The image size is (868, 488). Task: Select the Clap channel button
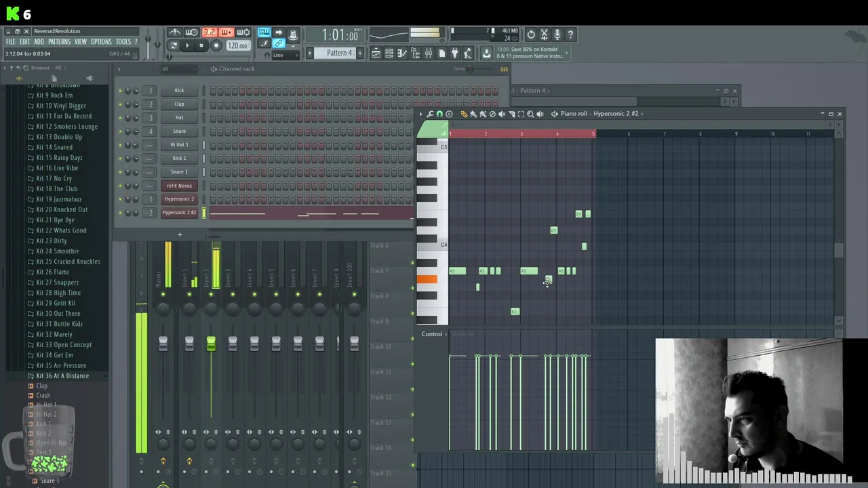pos(179,104)
